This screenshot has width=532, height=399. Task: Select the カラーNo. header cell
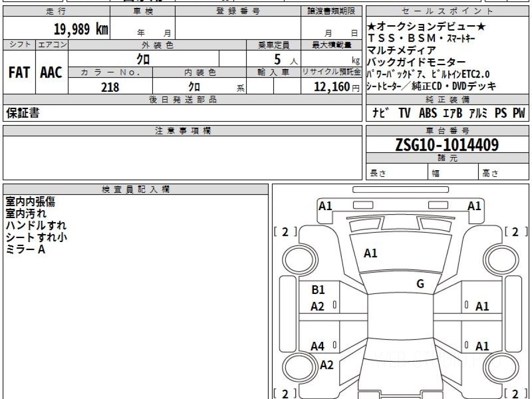tap(110, 72)
